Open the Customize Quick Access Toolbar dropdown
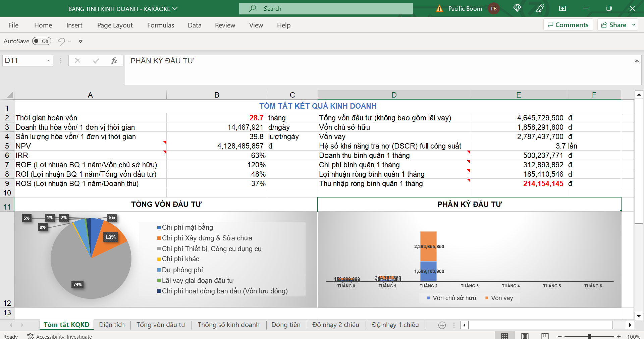Screen dimensions: 644x339 point(80,42)
